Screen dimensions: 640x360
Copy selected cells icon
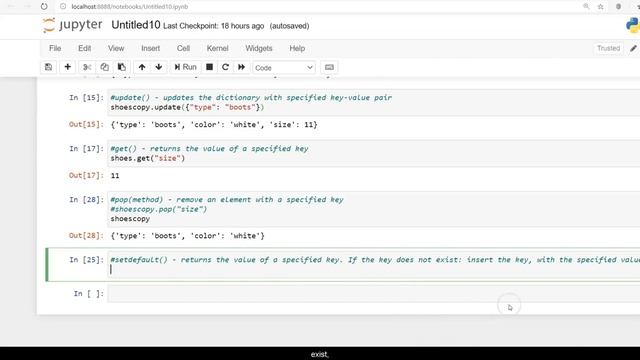coord(104,67)
